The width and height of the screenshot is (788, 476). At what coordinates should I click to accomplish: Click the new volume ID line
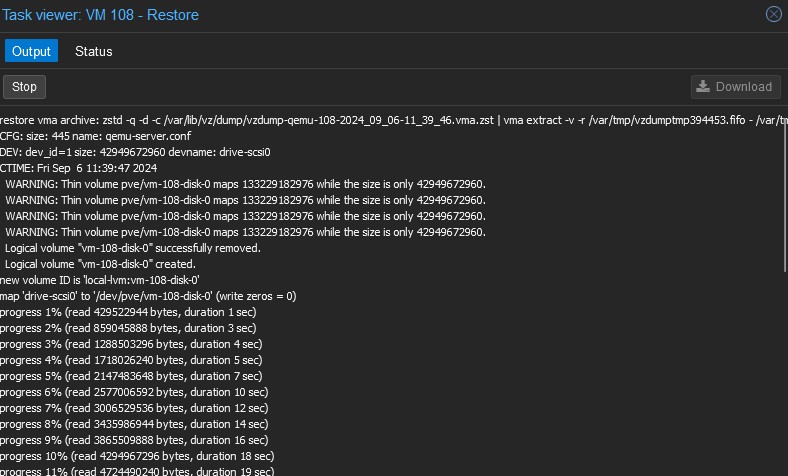(x=100, y=280)
